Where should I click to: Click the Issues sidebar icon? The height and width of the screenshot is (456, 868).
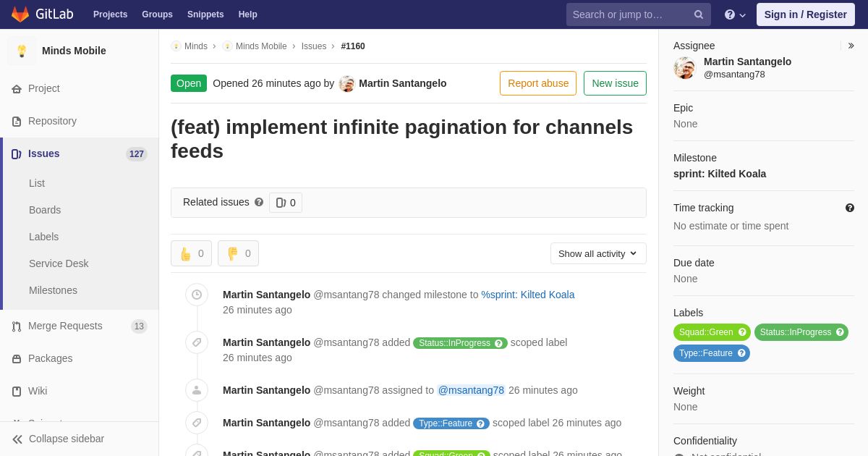pos(17,154)
